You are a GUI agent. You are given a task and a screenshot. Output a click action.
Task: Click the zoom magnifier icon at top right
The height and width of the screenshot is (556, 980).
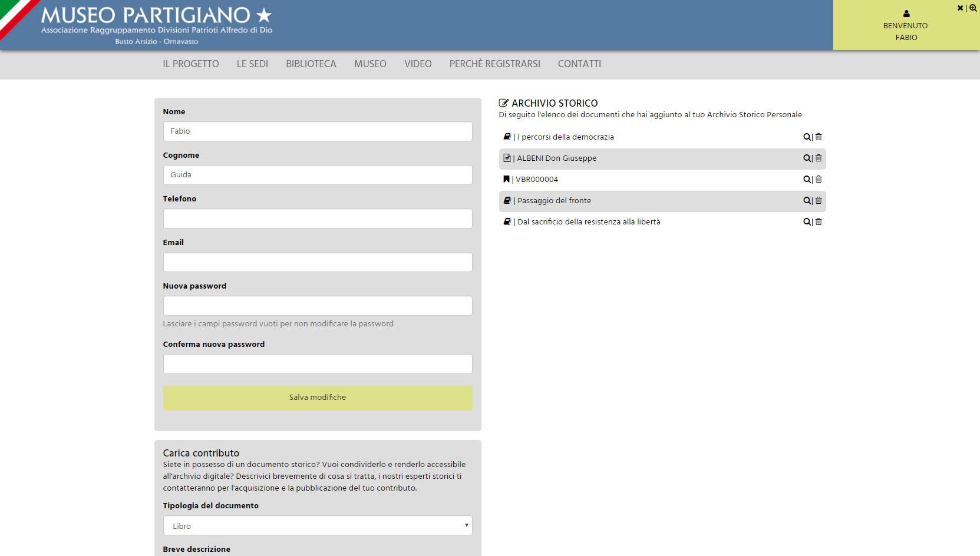(973, 8)
